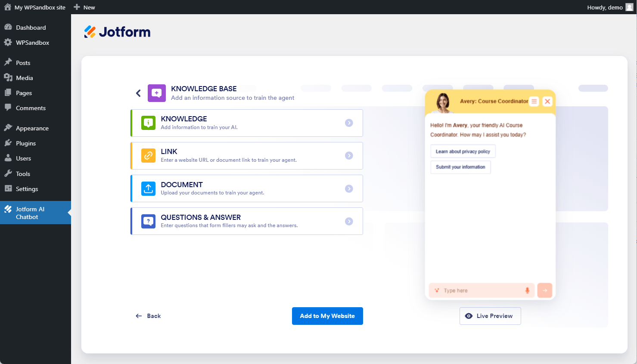Viewport: 637px width, 364px height.
Task: Select Jotform AI Chatbot menu item
Action: pyautogui.click(x=35, y=213)
